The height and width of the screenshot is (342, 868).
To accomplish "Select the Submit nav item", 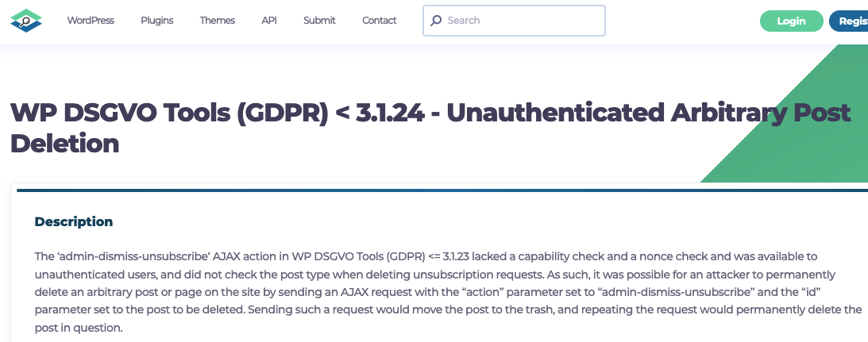I will pos(319,21).
